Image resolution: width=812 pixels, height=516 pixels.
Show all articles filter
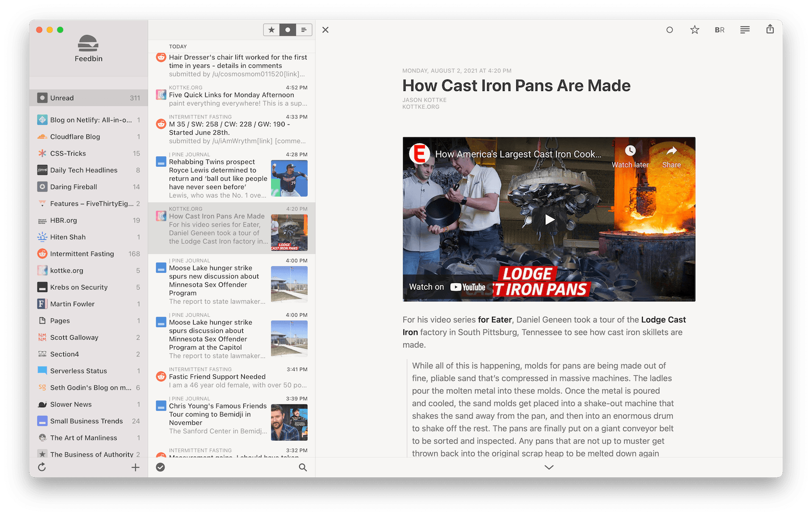pyautogui.click(x=304, y=30)
